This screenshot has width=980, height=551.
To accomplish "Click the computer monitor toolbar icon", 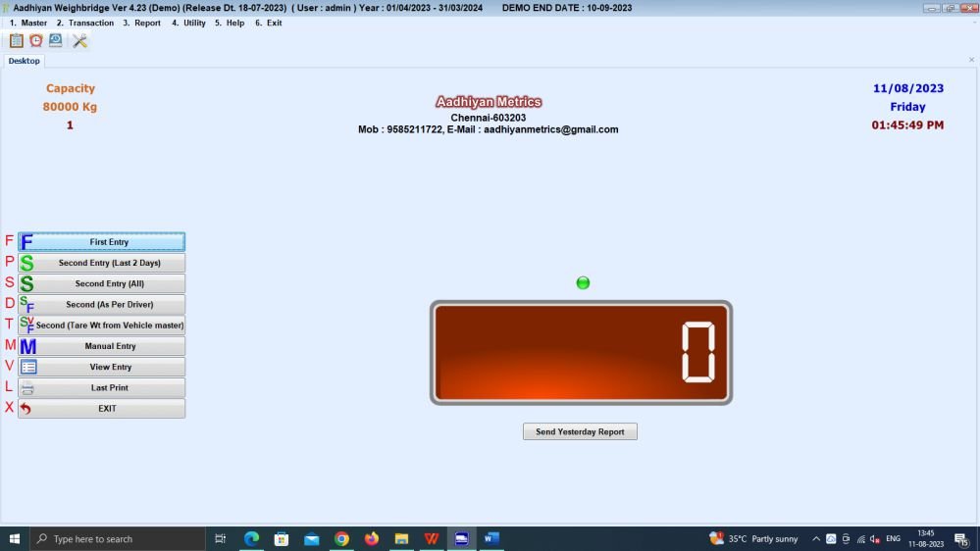I will coord(56,41).
